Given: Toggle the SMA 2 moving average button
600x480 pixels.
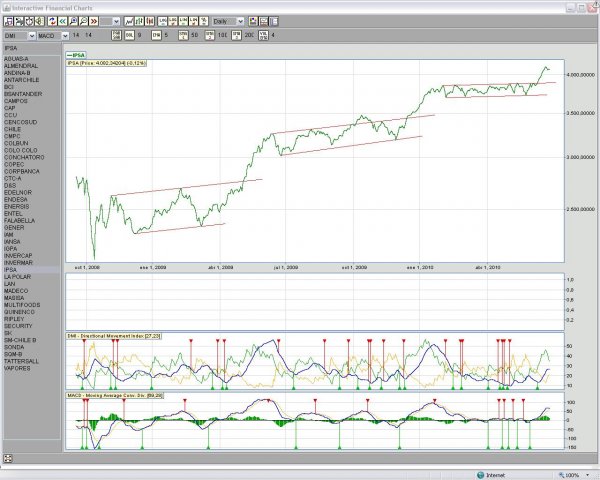Looking at the screenshot, I should click(x=209, y=35).
